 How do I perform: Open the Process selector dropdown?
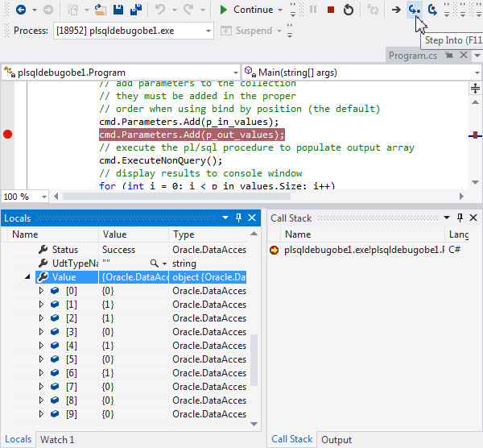click(208, 31)
